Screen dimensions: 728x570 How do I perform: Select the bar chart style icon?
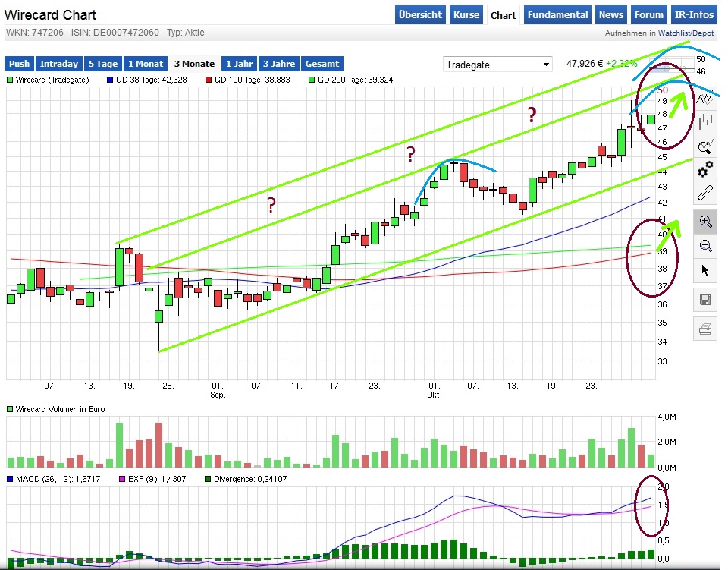pos(705,121)
